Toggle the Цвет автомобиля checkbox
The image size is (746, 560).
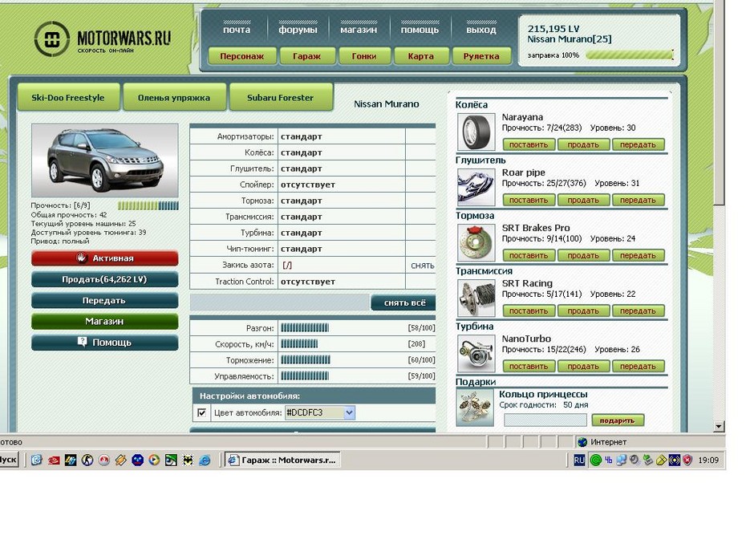coord(201,412)
